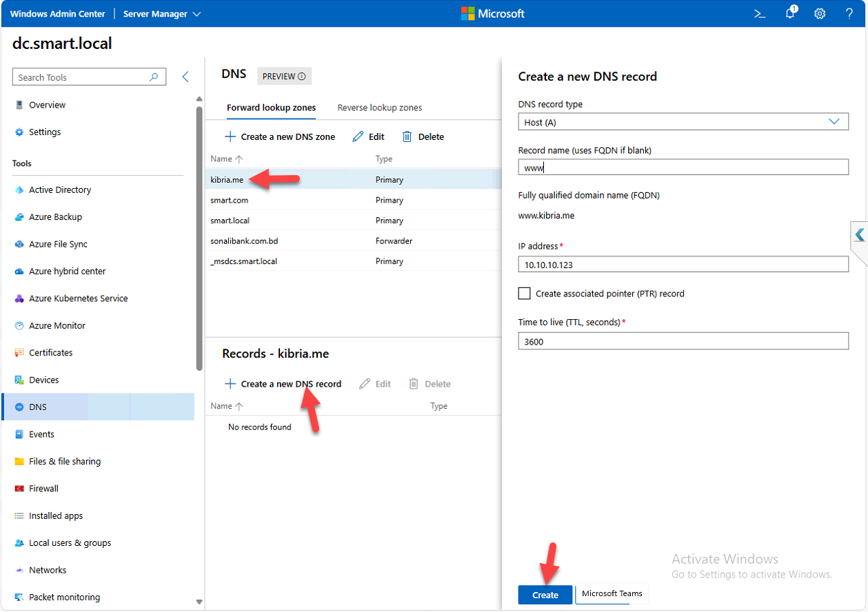Open the settings gear in the header
The height and width of the screenshot is (612, 868).
(820, 14)
